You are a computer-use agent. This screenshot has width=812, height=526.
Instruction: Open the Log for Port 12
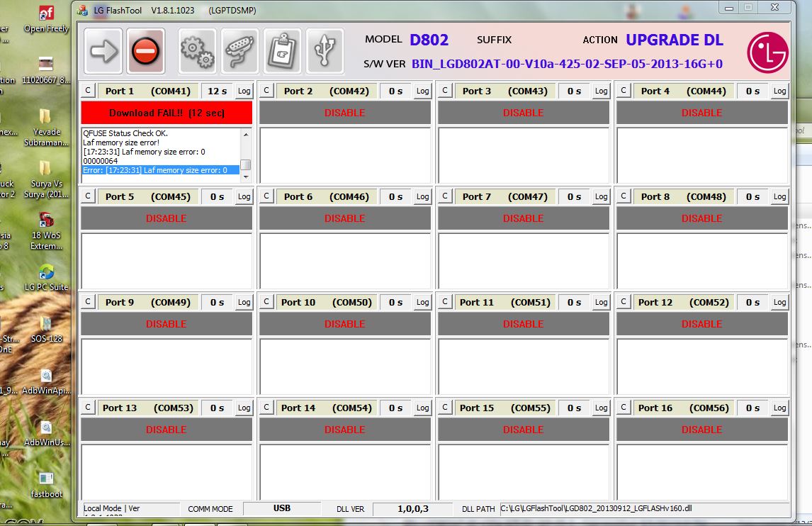tap(780, 303)
